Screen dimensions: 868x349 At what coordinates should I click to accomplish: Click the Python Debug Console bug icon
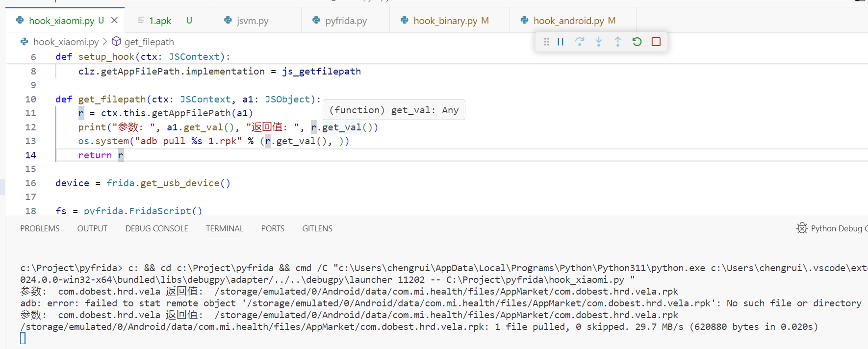point(802,228)
